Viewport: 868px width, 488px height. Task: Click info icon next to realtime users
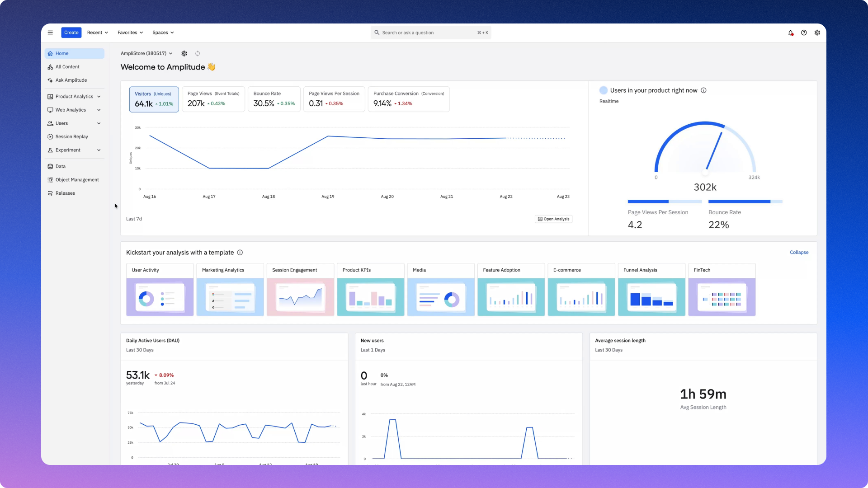click(703, 90)
